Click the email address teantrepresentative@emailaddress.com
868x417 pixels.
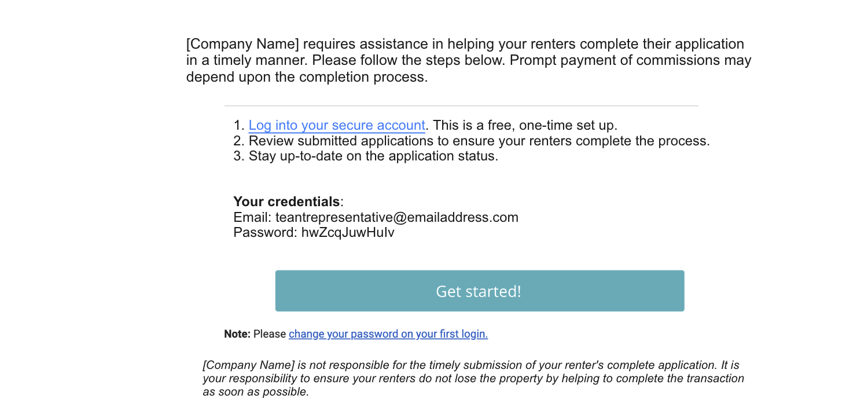pyautogui.click(x=396, y=218)
